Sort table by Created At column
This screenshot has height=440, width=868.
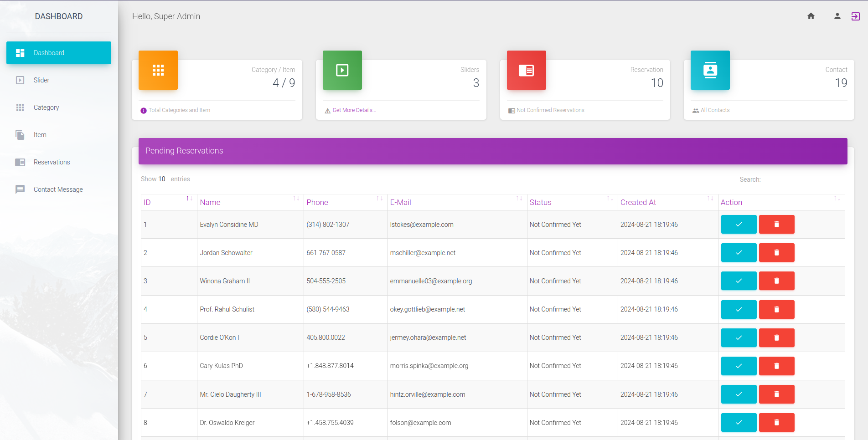pyautogui.click(x=667, y=202)
